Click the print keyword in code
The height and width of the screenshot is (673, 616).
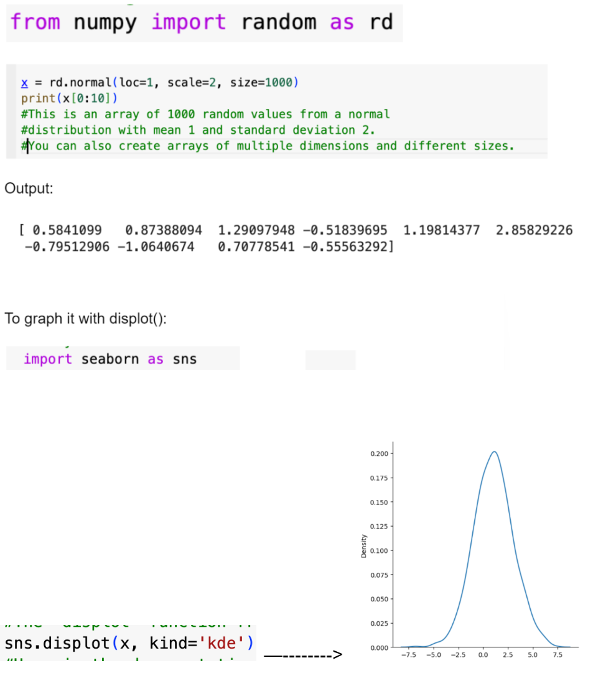[x=38, y=98]
